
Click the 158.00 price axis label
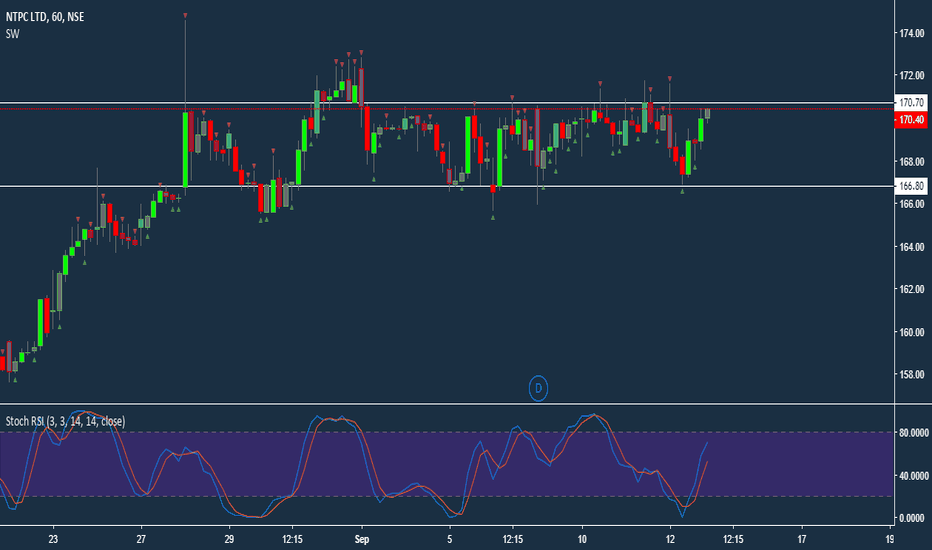[911, 375]
